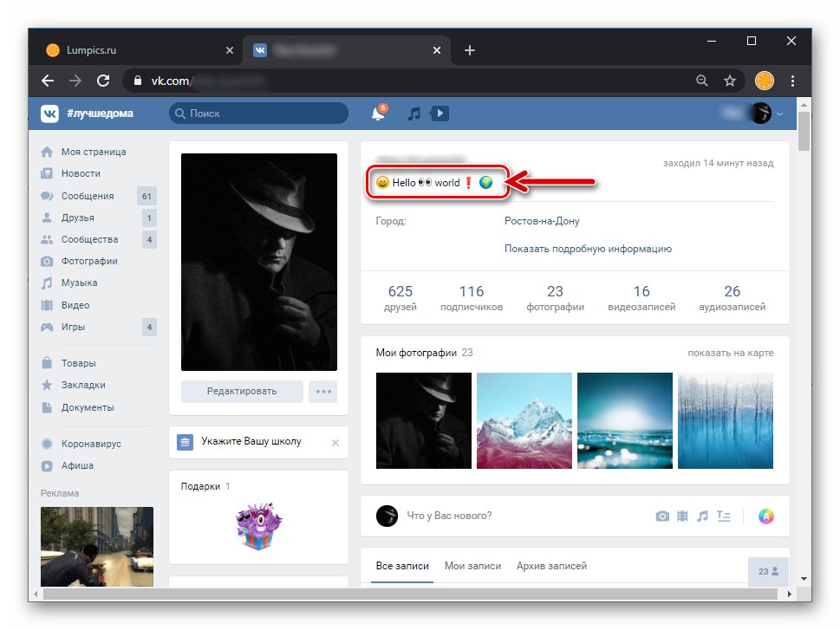Open 16 видеозаписей counter

pos(641,298)
